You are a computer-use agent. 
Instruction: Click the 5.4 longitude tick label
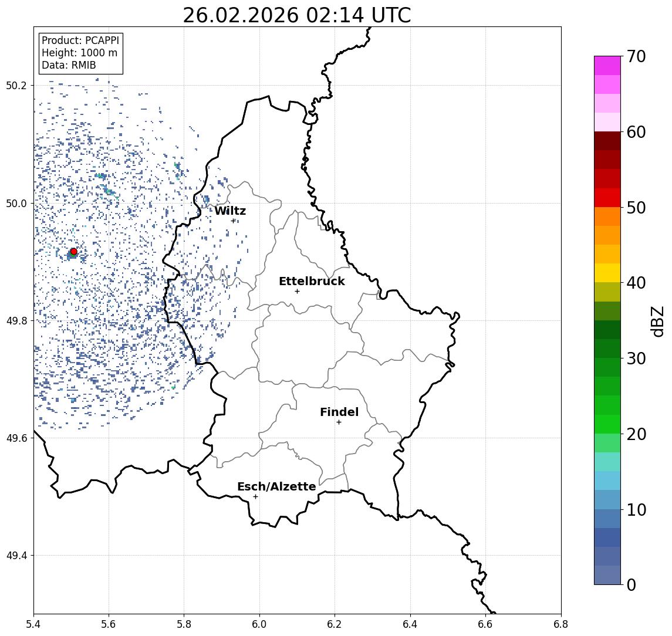click(33, 624)
